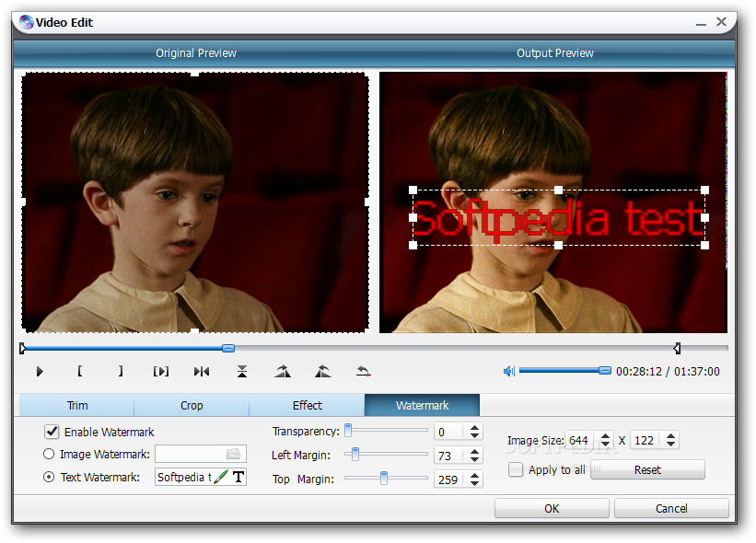Switch to the Crop tab
The image size is (756, 543).
click(x=192, y=405)
